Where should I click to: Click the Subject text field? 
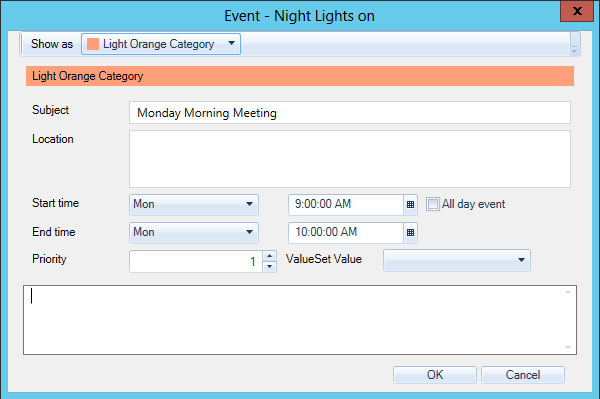(350, 112)
